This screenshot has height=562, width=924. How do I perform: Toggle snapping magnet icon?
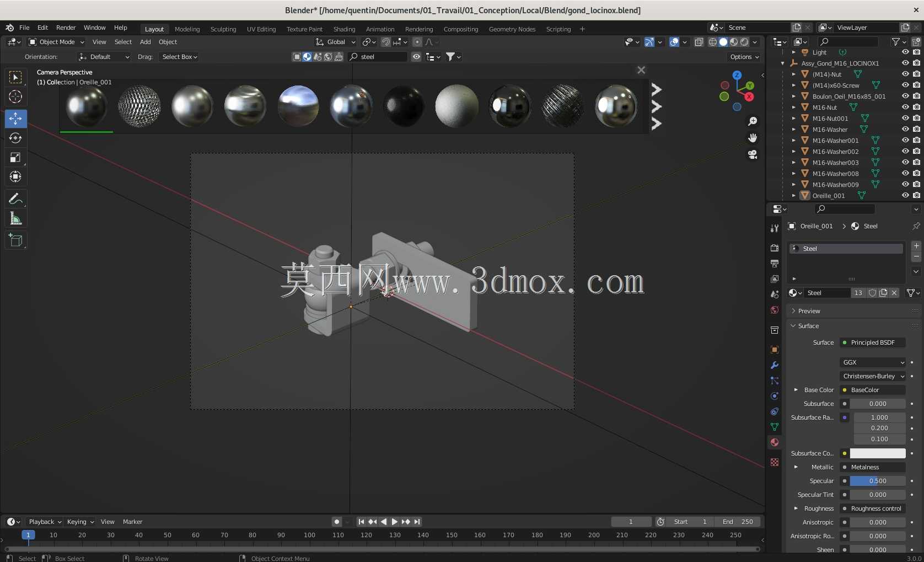tap(386, 42)
